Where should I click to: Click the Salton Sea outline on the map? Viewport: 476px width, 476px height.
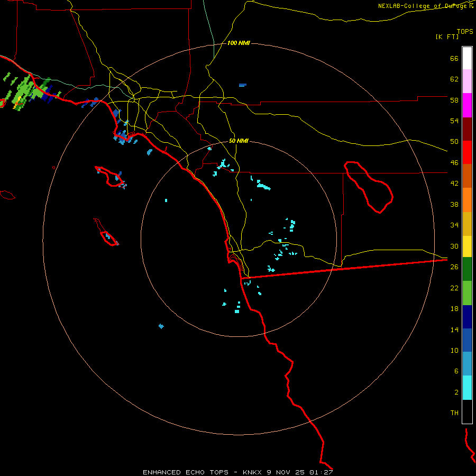coord(368,187)
